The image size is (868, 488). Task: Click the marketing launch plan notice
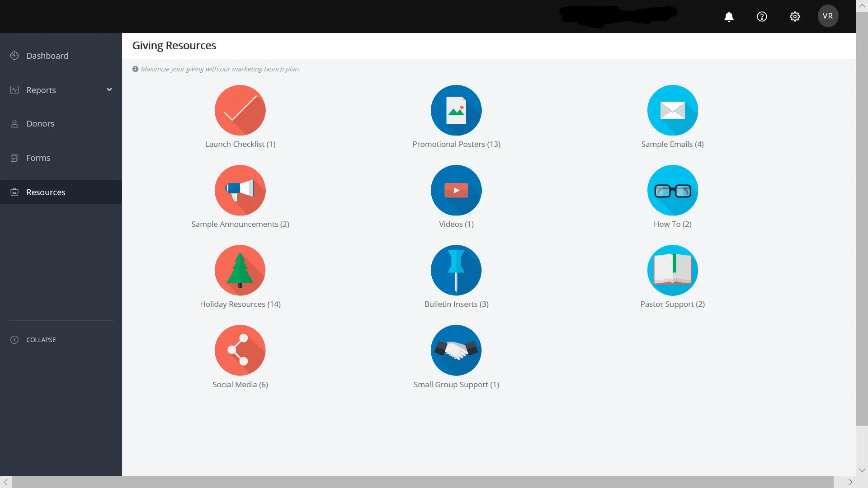tap(220, 69)
